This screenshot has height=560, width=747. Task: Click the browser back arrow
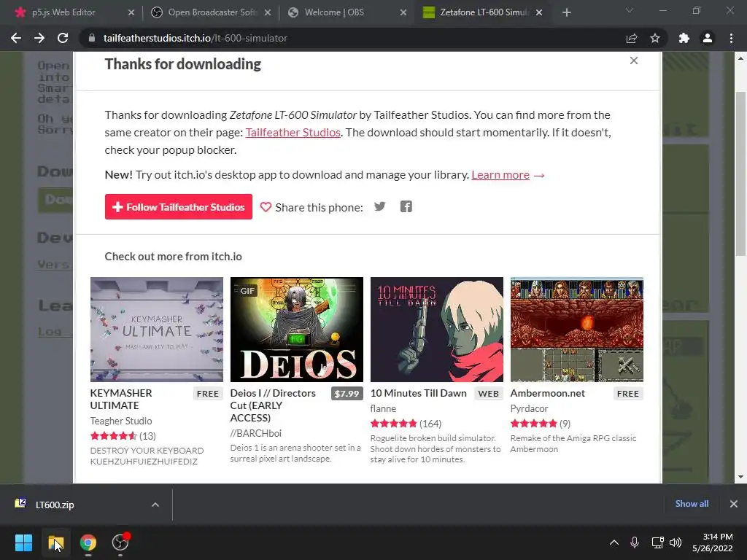point(16,38)
